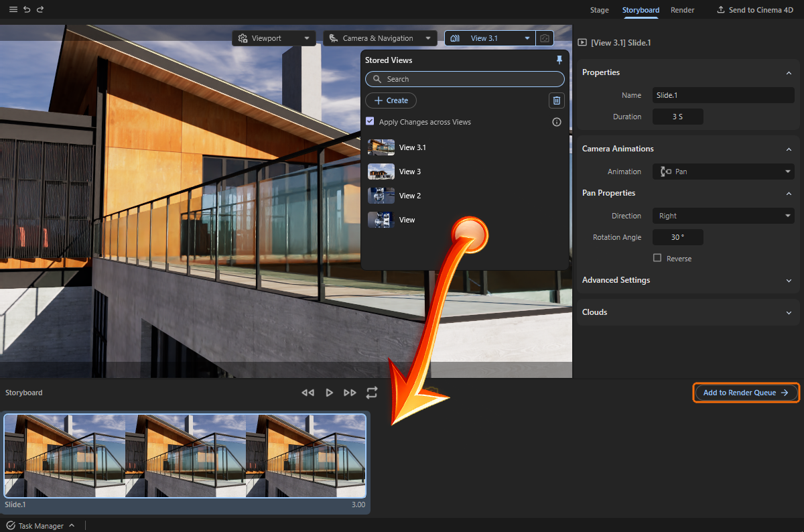Select View 3 in stored views list

click(465, 172)
